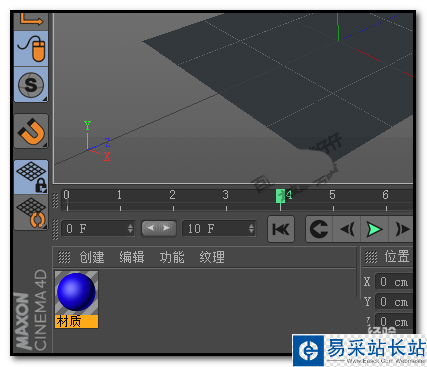
Task: Open the 创建 menu in material manager
Action: click(x=92, y=257)
